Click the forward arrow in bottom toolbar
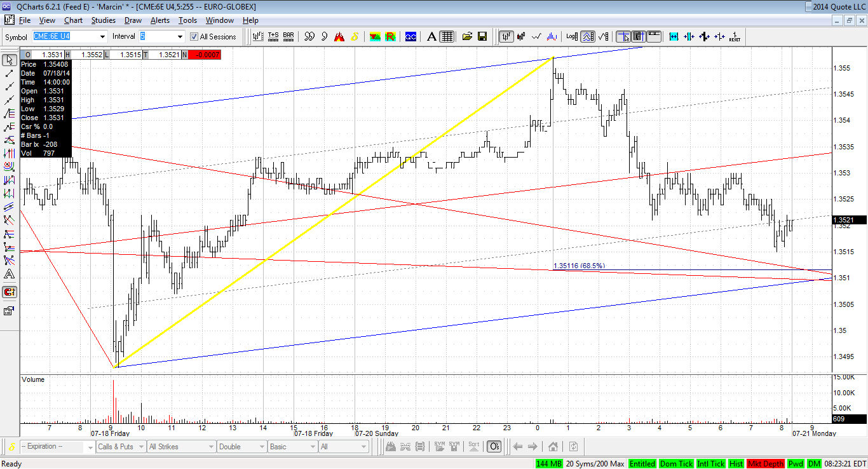Screen dimensions: 868x469 click(532, 447)
